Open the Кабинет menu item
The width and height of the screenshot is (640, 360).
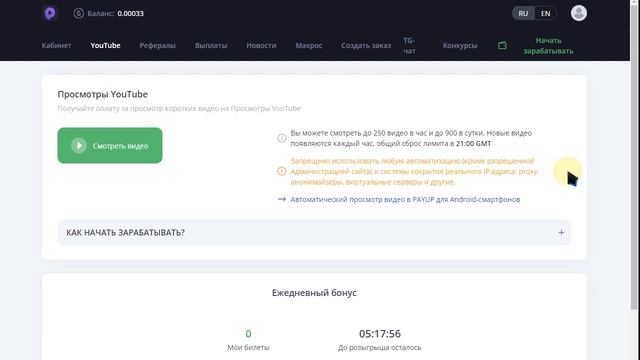[56, 45]
